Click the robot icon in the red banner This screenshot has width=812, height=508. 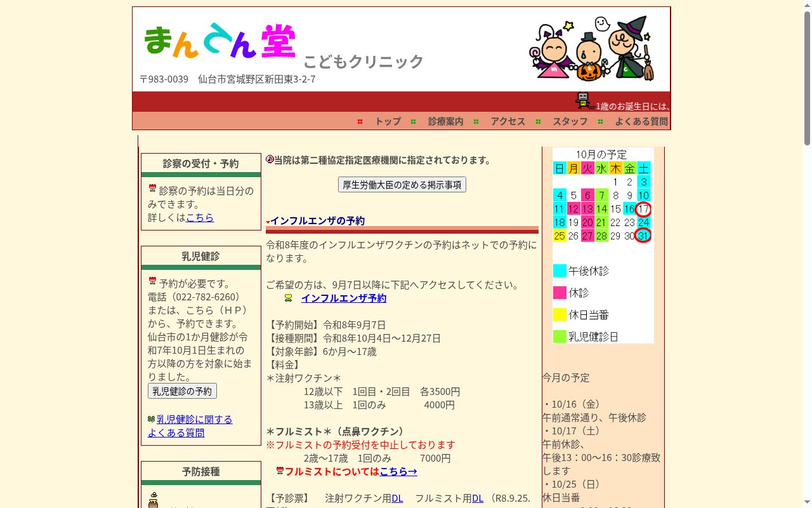pyautogui.click(x=583, y=100)
